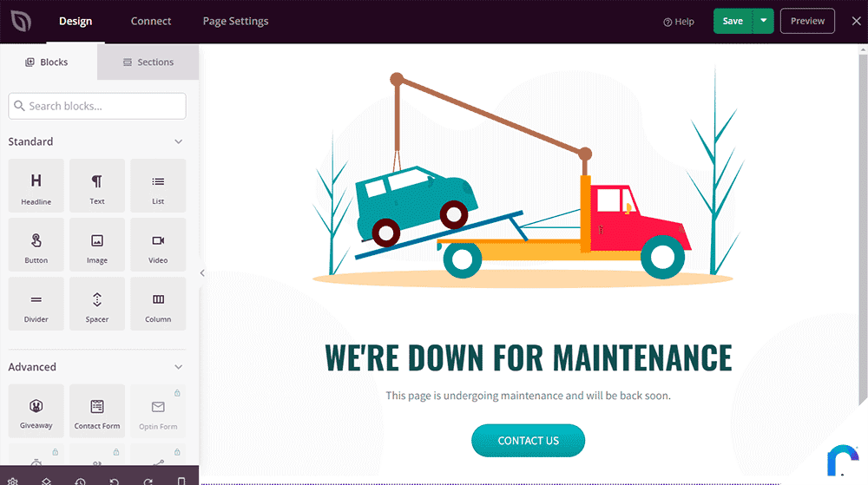The height and width of the screenshot is (485, 868).
Task: Save the page
Action: (x=733, y=21)
